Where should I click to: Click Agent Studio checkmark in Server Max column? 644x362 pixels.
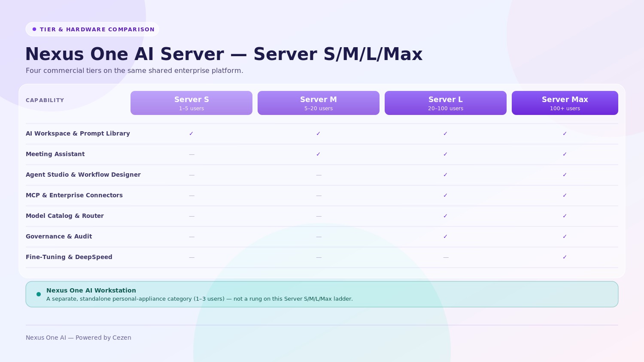[565, 175]
